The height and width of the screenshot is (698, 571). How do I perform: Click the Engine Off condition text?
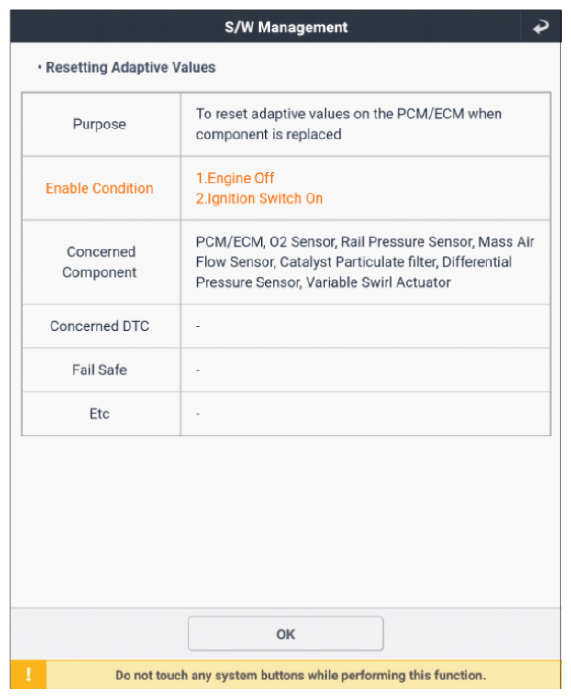(x=235, y=178)
